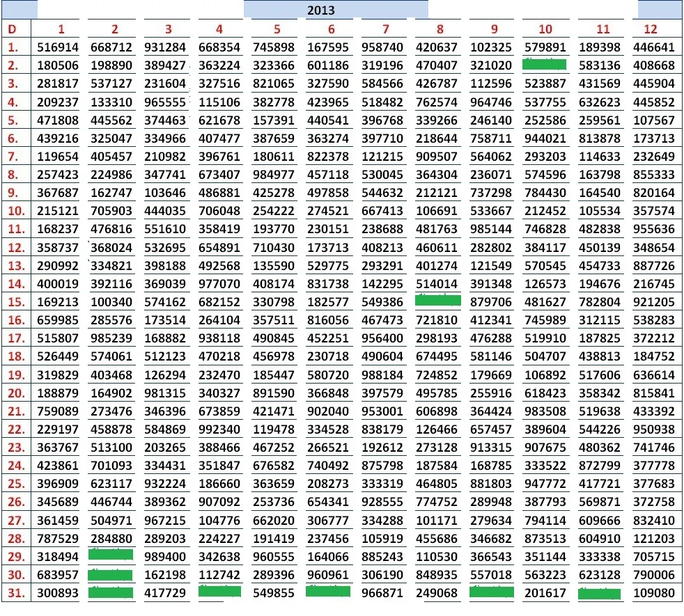Select the green masked cell in row 2.
The image size is (684, 616).
click(545, 65)
